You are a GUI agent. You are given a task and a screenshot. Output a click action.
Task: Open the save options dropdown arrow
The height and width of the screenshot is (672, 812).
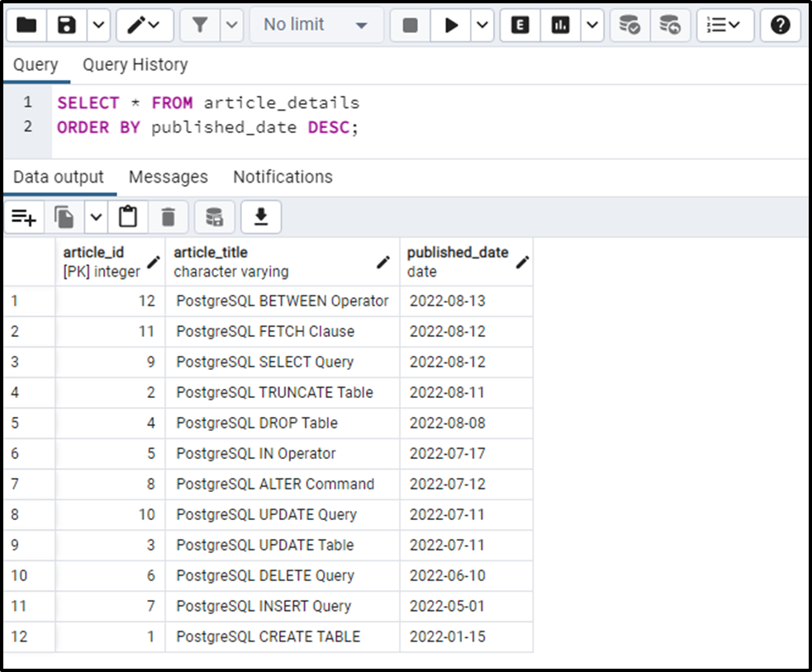coord(98,24)
